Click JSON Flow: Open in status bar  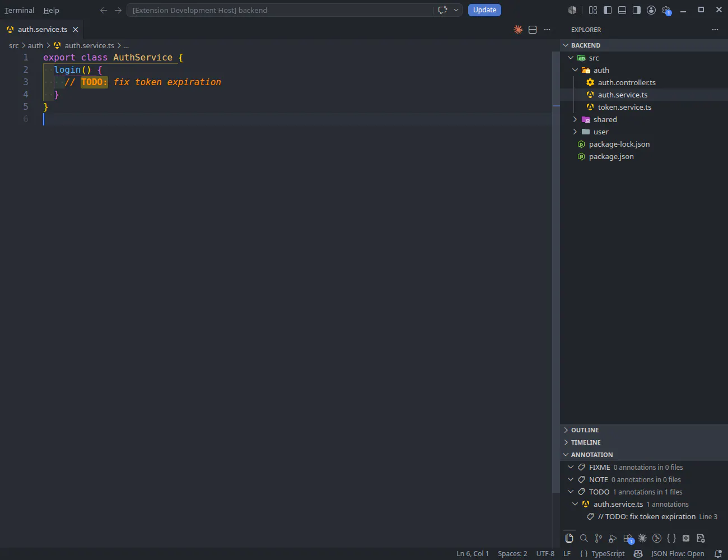[678, 553]
